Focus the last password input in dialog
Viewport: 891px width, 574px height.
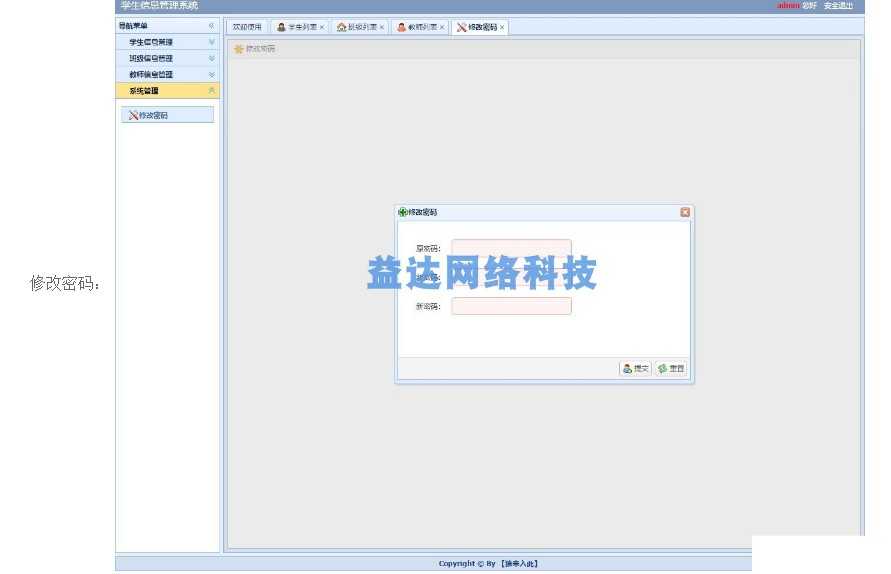(511, 306)
